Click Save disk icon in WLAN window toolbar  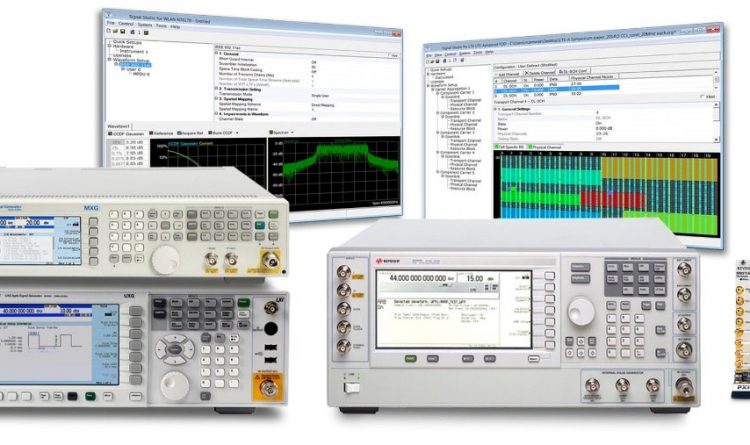122,32
